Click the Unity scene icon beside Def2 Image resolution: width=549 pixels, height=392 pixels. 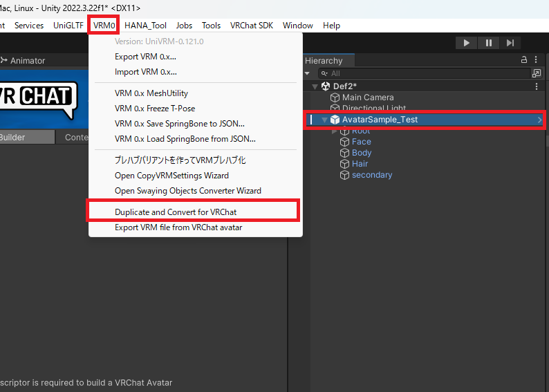326,86
